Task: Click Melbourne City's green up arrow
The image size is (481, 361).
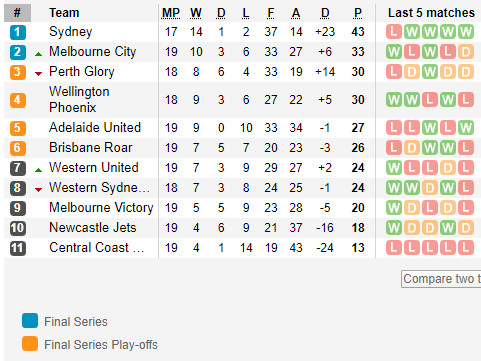Action: (x=38, y=54)
